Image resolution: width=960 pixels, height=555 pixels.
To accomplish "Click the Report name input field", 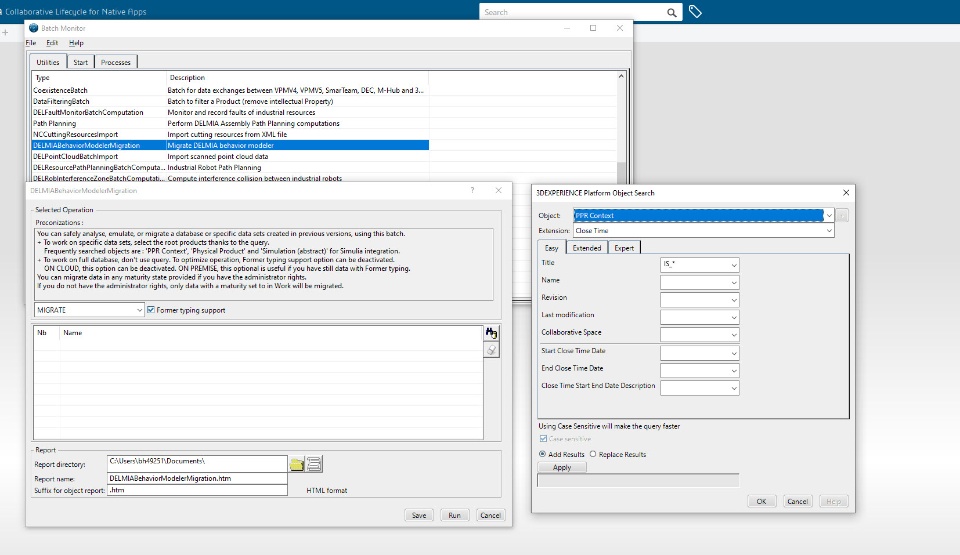I will point(197,478).
